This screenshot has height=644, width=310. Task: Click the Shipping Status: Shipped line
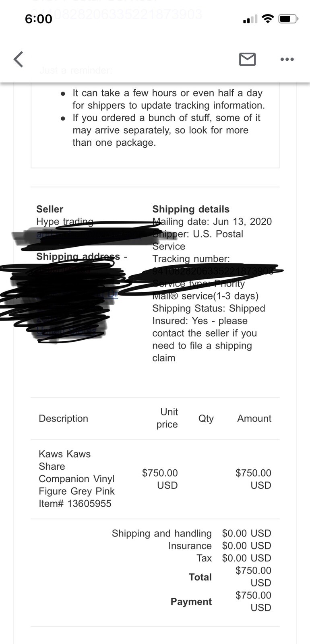(209, 308)
